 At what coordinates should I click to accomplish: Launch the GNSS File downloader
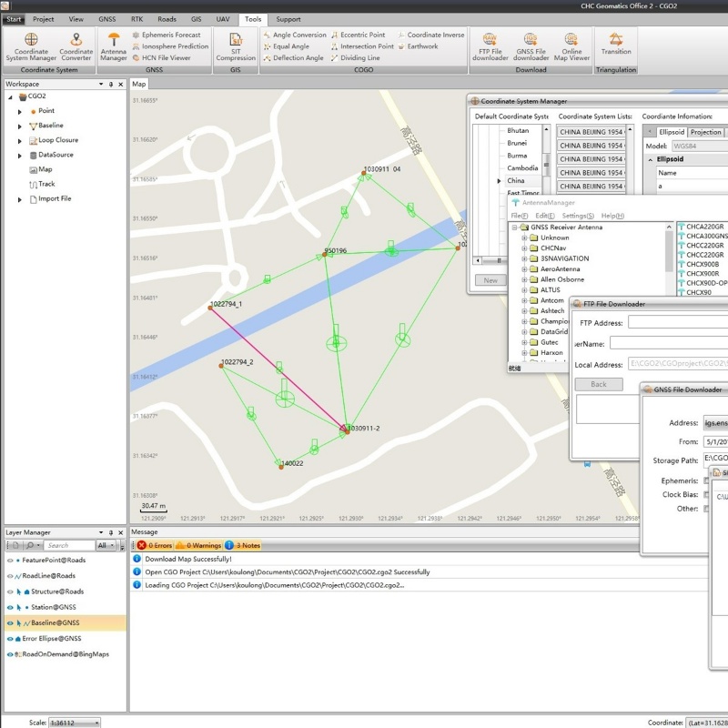pyautogui.click(x=531, y=46)
